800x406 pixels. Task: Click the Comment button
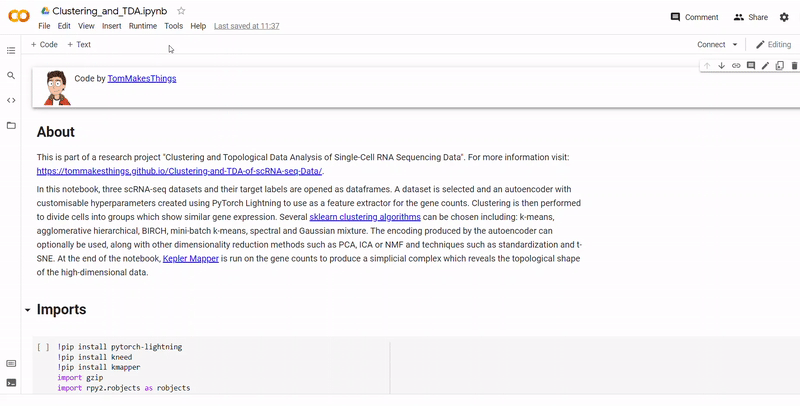(x=694, y=17)
